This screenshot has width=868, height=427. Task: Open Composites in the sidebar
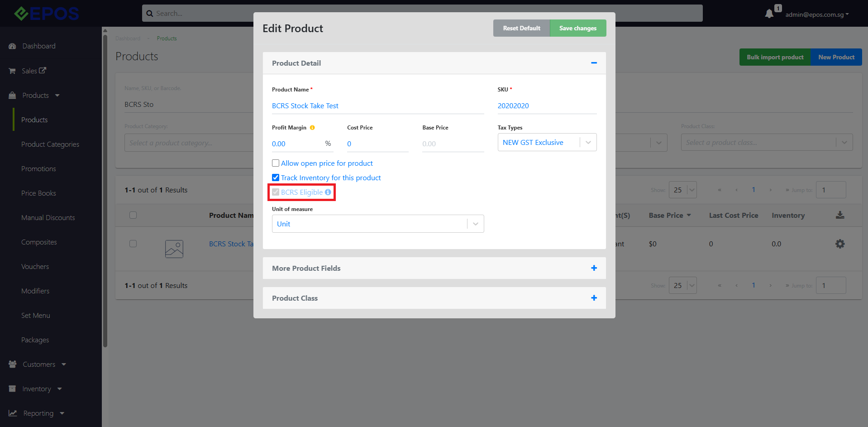tap(39, 242)
